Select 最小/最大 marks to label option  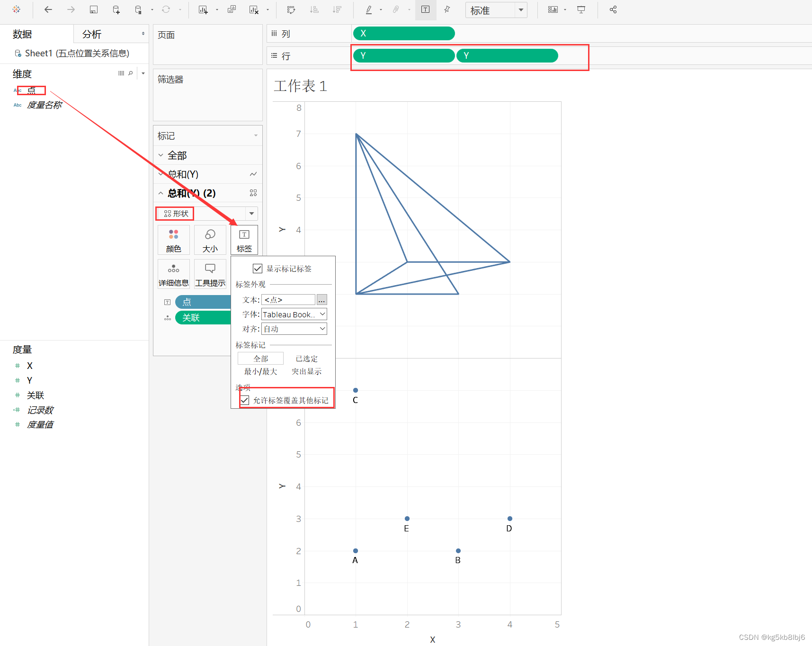coord(261,371)
